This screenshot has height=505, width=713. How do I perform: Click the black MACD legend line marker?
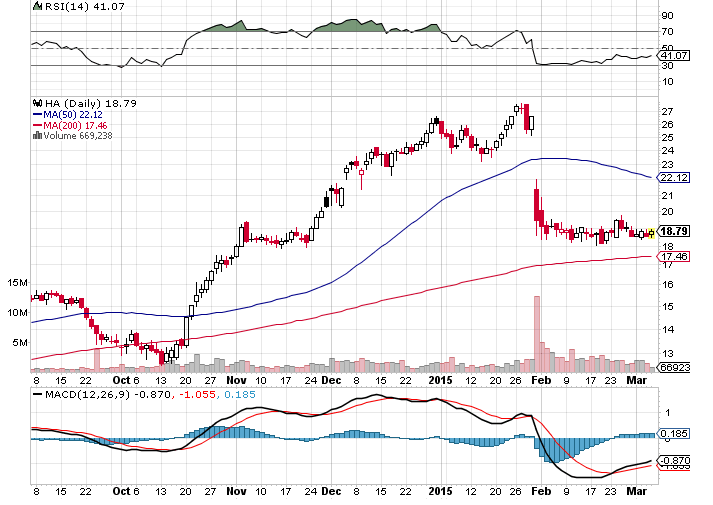click(x=38, y=394)
